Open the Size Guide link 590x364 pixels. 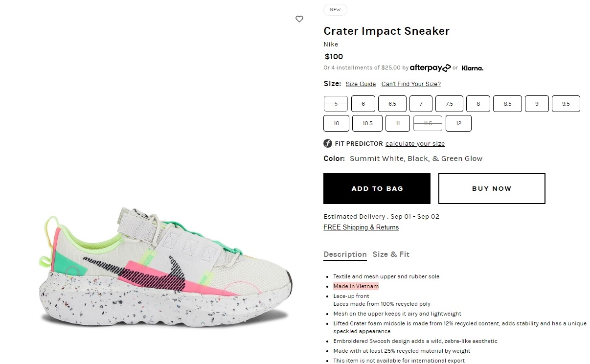[361, 84]
